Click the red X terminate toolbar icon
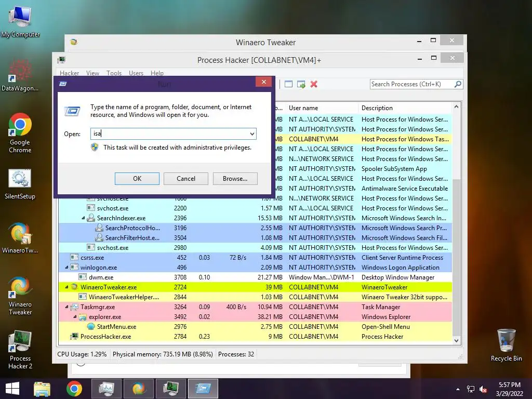The width and height of the screenshot is (532, 399). coord(314,84)
